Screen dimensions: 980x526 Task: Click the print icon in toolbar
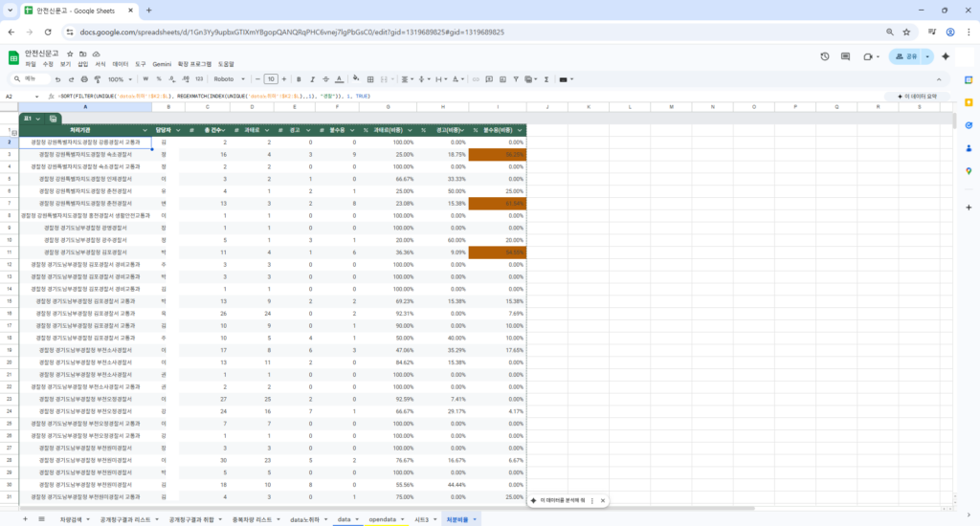point(84,78)
